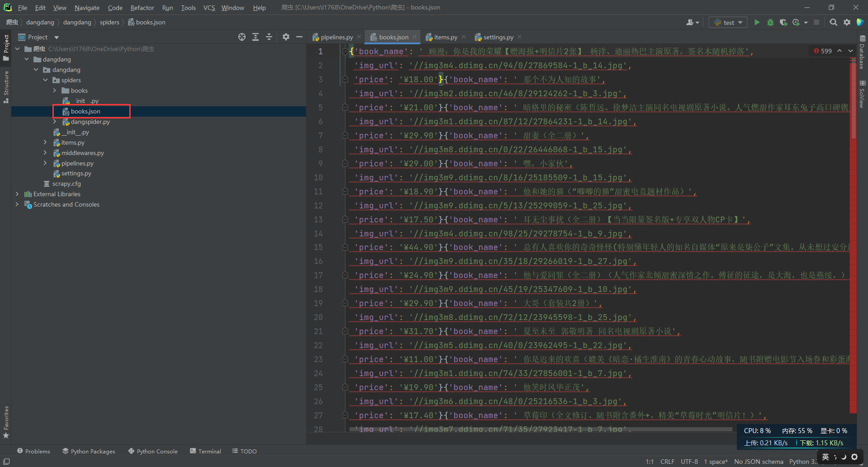Image resolution: width=868 pixels, height=467 pixels.
Task: Expand the dangspider.py node arrow
Action: pyautogui.click(x=55, y=122)
